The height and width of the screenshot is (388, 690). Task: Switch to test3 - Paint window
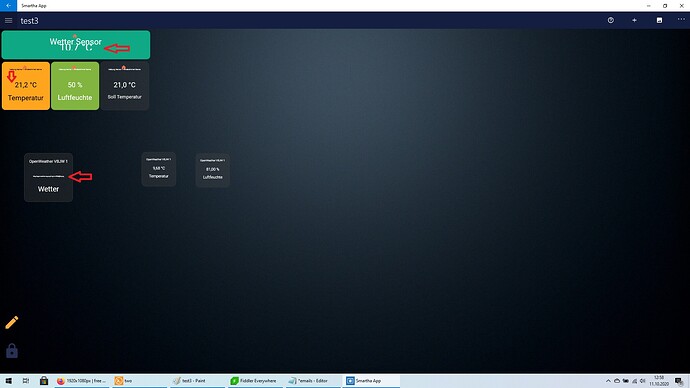tap(197, 381)
